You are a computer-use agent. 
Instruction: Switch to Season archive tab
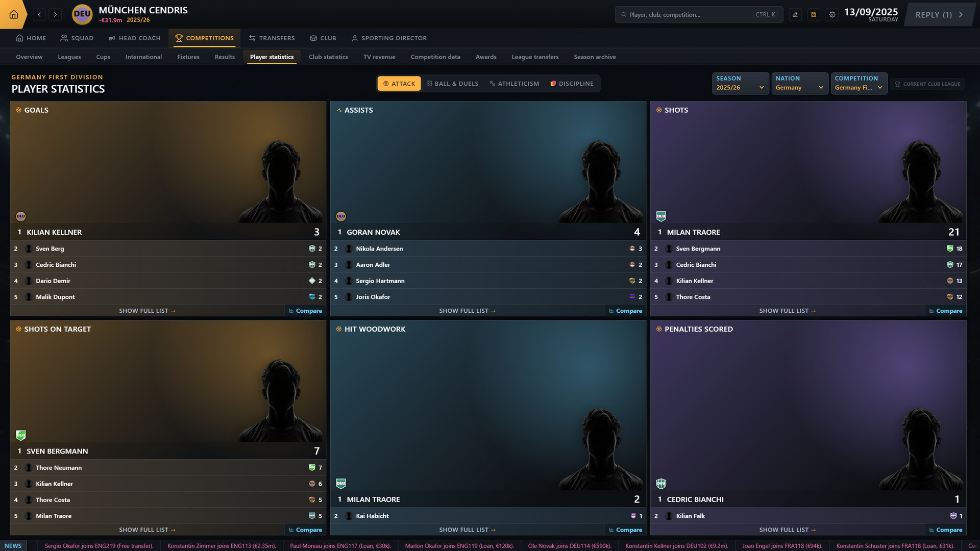point(595,57)
